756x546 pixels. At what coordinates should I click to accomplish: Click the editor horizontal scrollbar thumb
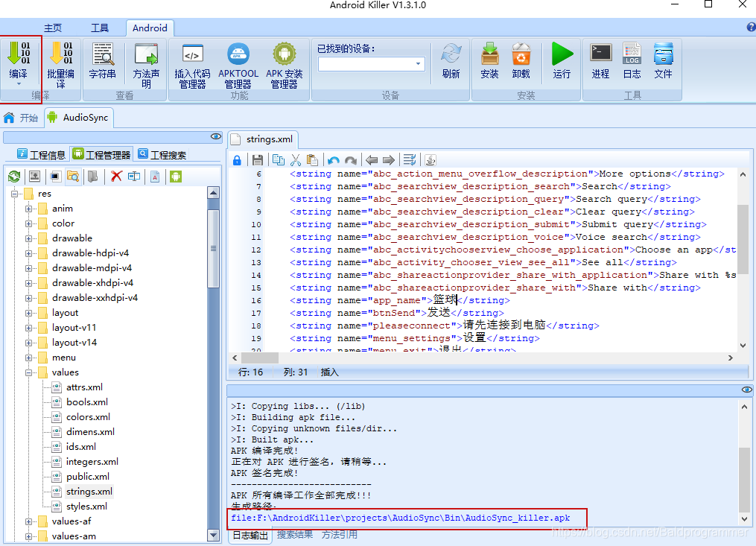[x=260, y=358]
